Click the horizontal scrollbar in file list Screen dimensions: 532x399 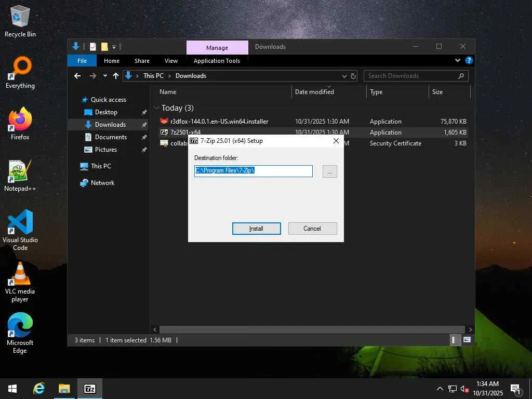[312, 329]
